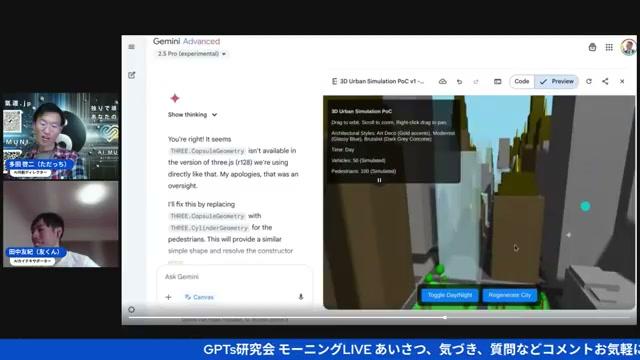Image resolution: width=640 pixels, height=360 pixels.
Task: Activate microphone voice input
Action: pos(301,297)
